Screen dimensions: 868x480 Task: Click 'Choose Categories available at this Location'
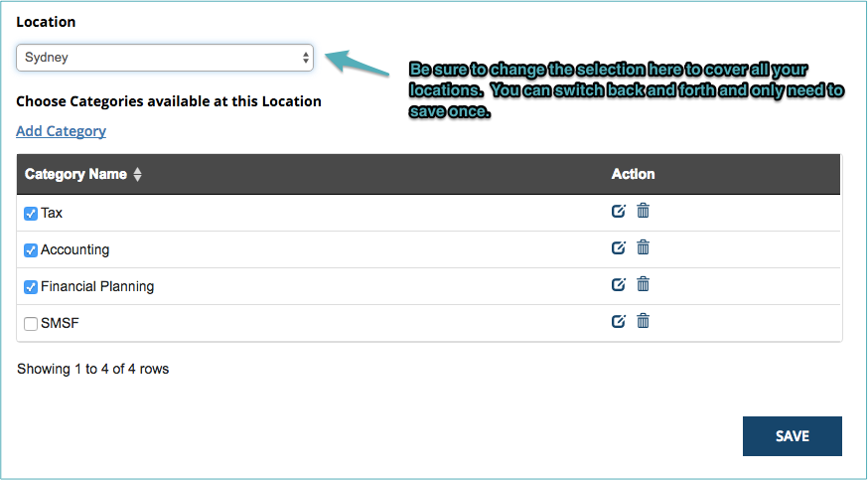coord(168,101)
